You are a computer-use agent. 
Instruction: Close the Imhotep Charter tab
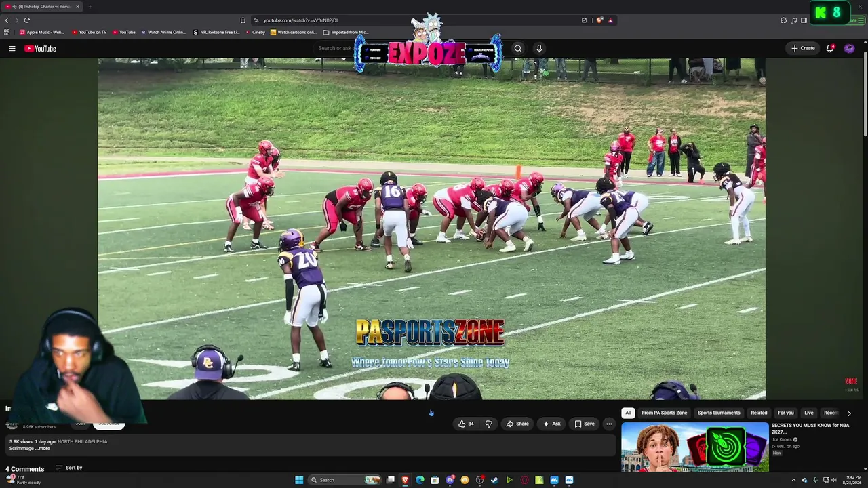(x=77, y=7)
